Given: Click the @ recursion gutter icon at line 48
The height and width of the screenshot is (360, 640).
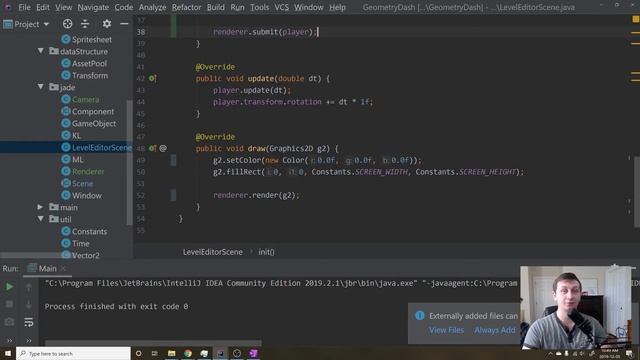Looking at the screenshot, I should tap(163, 148).
